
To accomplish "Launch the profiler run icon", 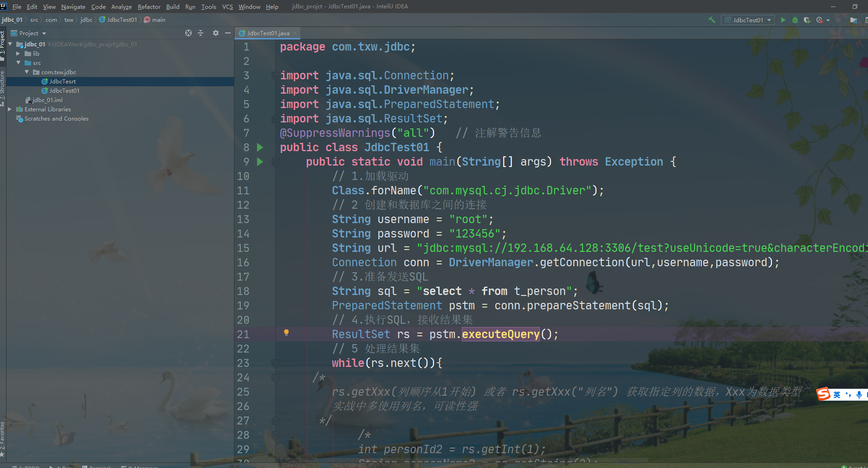I will click(x=819, y=20).
